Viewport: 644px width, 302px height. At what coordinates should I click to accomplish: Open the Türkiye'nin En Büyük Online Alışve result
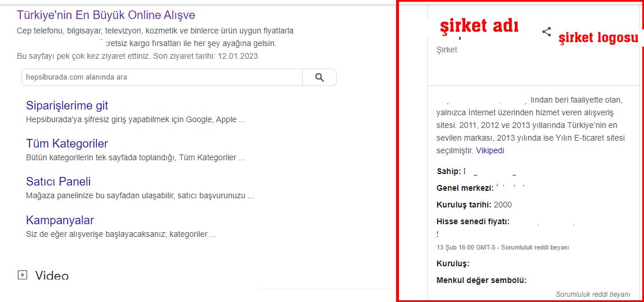(106, 15)
